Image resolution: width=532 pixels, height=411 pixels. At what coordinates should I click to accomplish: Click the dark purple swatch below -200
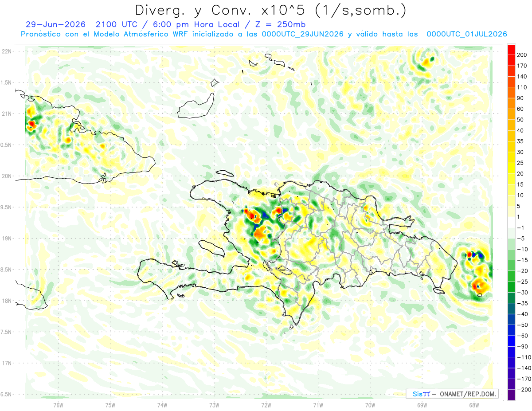pyautogui.click(x=512, y=395)
